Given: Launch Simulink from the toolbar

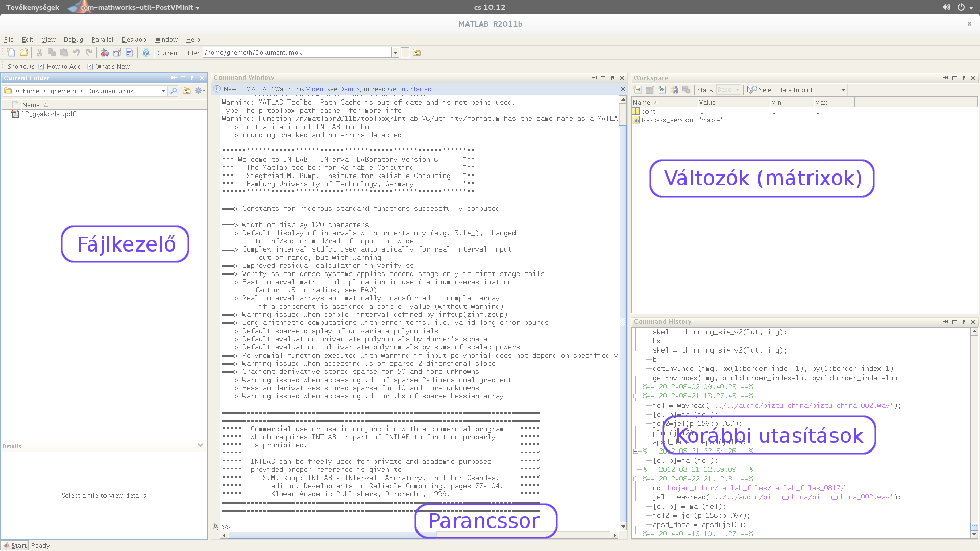Looking at the screenshot, I should tap(105, 53).
